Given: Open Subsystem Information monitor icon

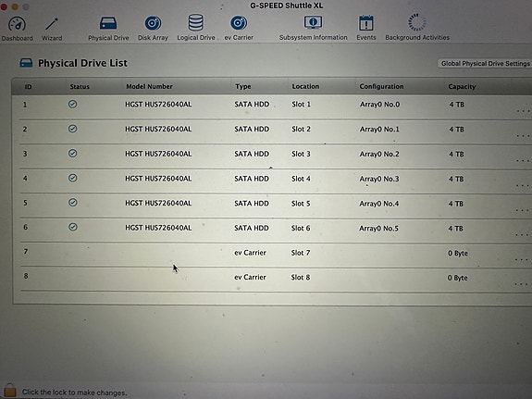Looking at the screenshot, I should coord(313,22).
